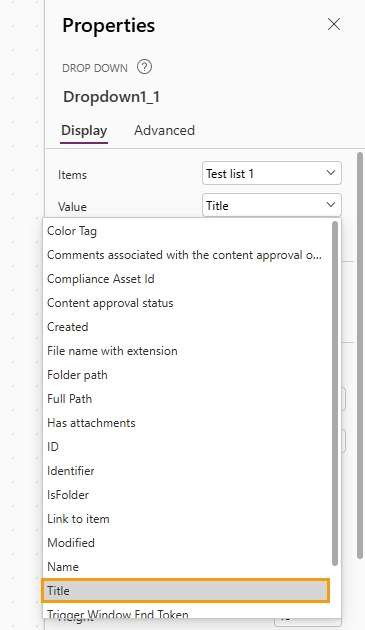This screenshot has height=630, width=365.
Task: Select Color Tag from the list
Action: (x=187, y=231)
